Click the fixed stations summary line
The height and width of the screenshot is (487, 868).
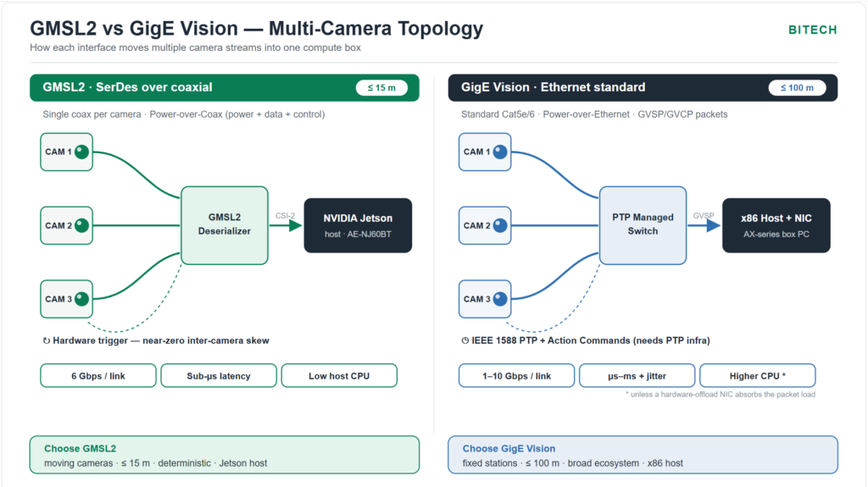click(573, 463)
